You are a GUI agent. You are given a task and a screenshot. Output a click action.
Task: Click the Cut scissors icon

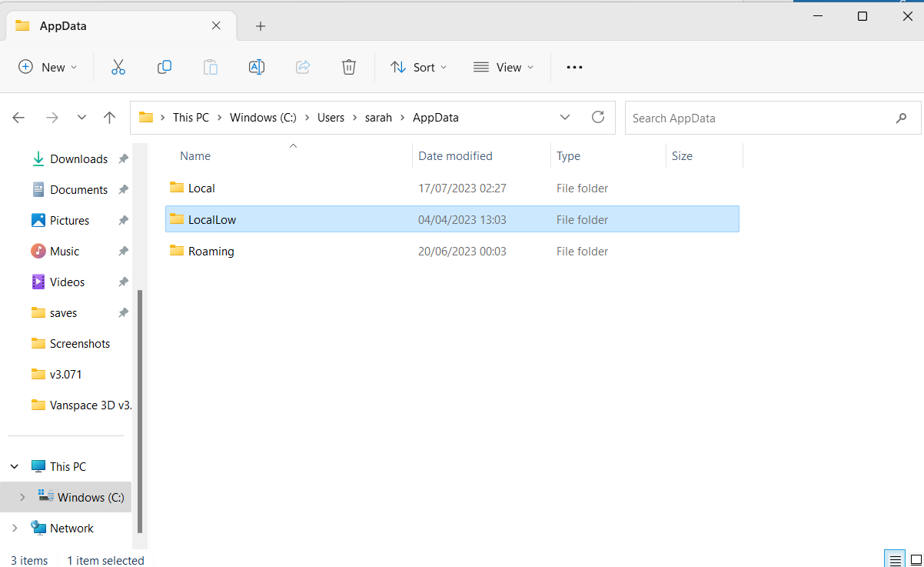pyautogui.click(x=118, y=68)
